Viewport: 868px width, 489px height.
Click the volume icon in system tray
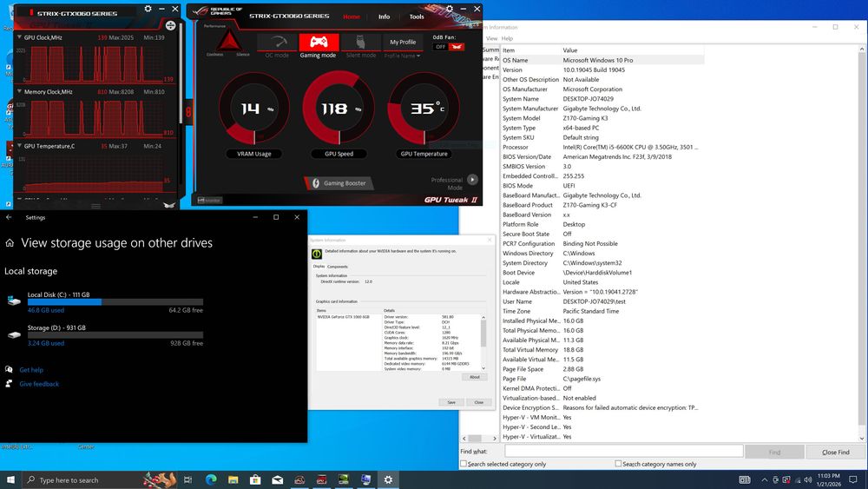[x=807, y=479]
